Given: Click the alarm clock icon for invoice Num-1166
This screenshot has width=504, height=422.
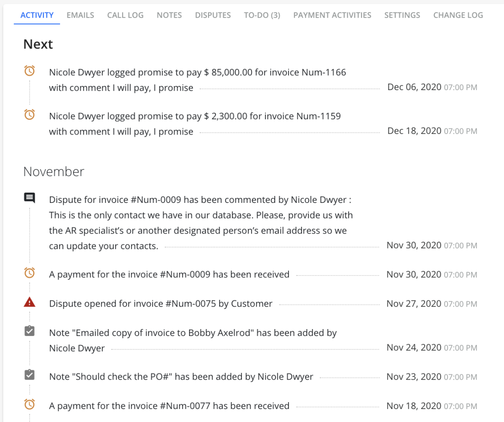Looking at the screenshot, I should click(30, 71).
